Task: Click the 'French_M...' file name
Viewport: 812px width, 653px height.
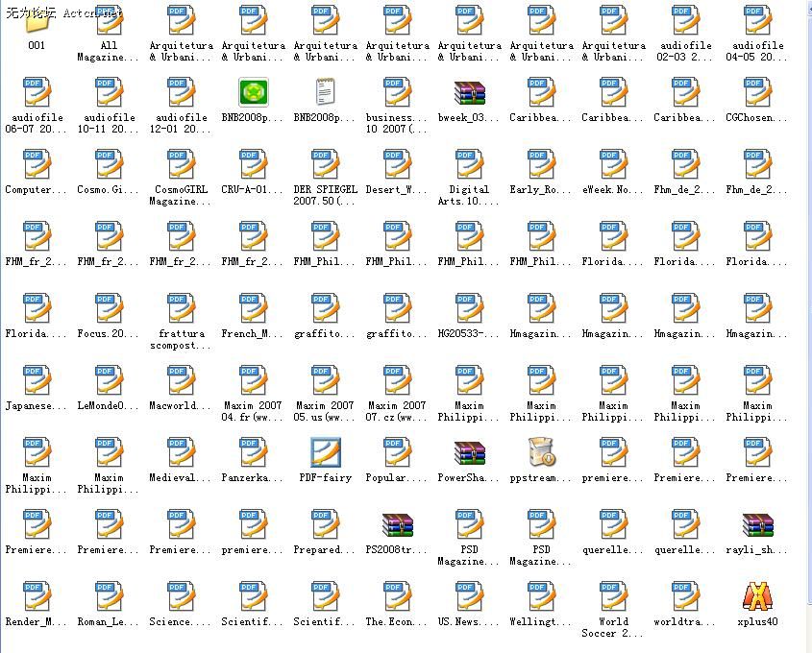Action: [253, 334]
